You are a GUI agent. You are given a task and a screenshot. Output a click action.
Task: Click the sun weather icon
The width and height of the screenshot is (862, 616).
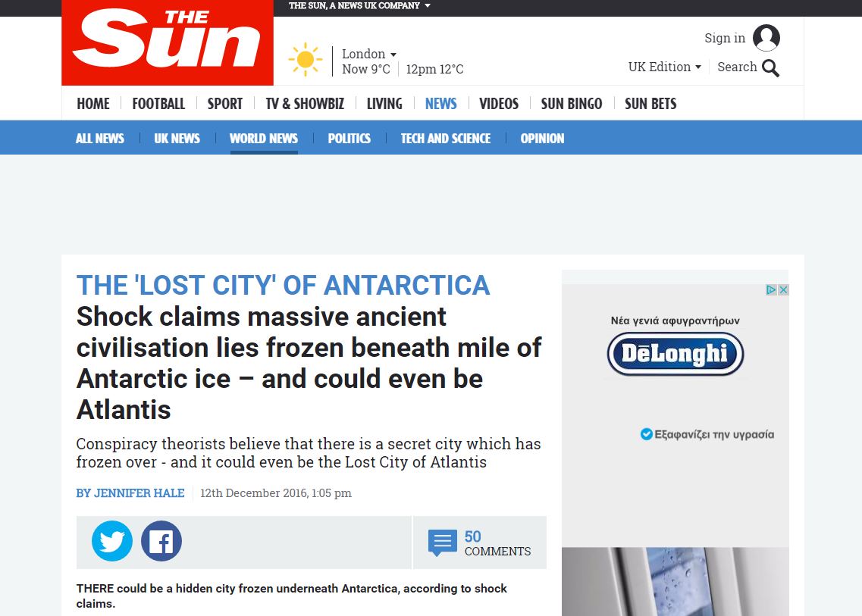(305, 59)
